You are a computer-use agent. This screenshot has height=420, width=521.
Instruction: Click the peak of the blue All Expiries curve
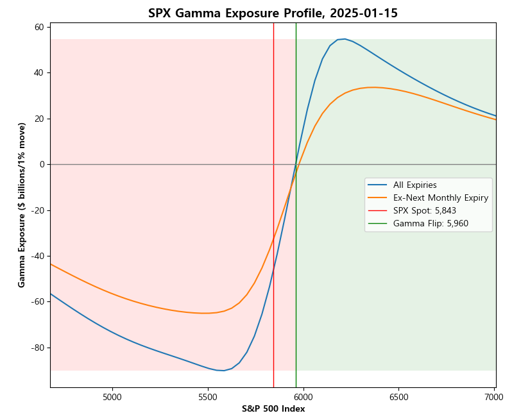[x=345, y=39]
